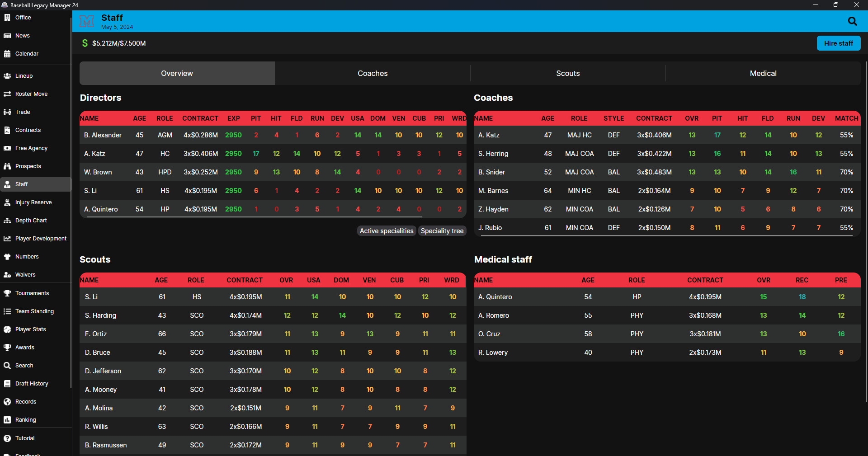The width and height of the screenshot is (868, 456).
Task: Switch to the Coaches tab
Action: (373, 73)
